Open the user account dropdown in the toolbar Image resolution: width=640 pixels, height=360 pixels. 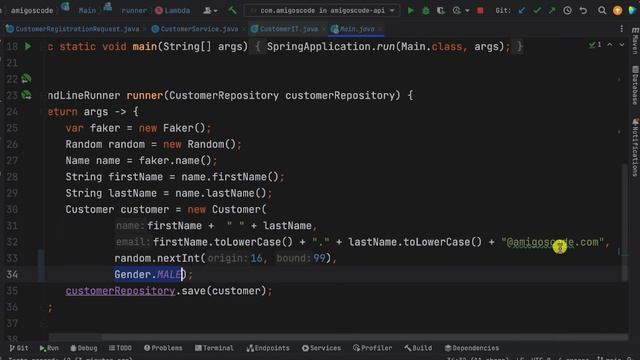coord(210,10)
